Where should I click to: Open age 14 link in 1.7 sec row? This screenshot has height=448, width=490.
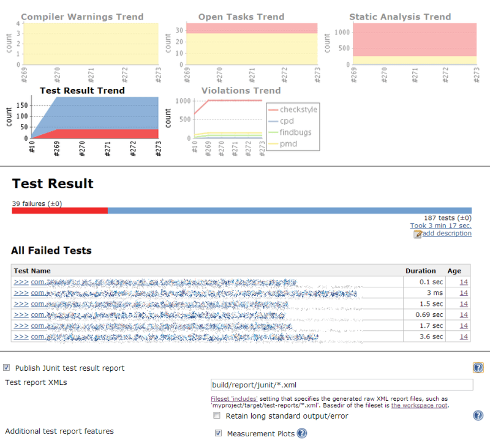(x=464, y=326)
